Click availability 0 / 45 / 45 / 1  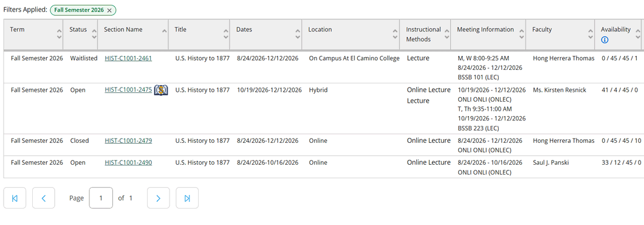(620, 58)
